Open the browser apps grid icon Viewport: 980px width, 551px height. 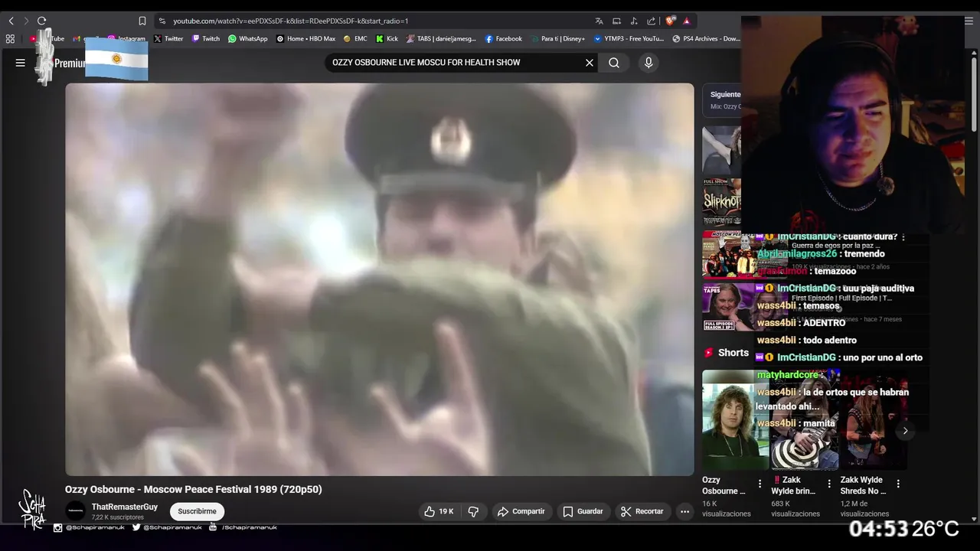coord(10,38)
